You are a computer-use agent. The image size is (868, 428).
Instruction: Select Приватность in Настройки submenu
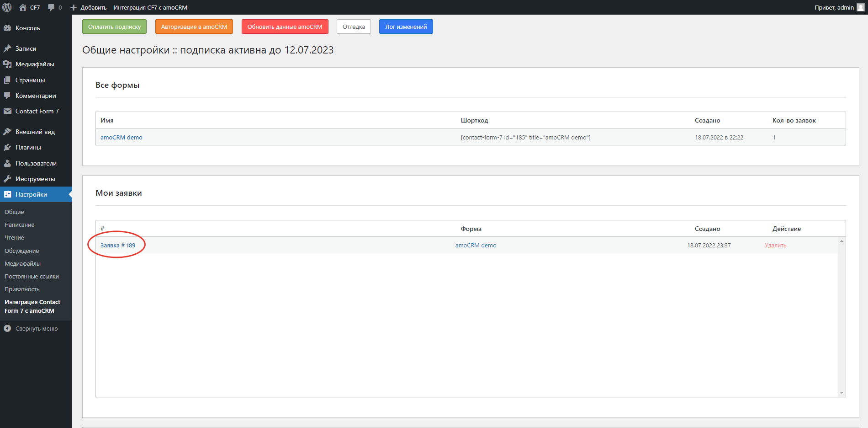(x=21, y=289)
